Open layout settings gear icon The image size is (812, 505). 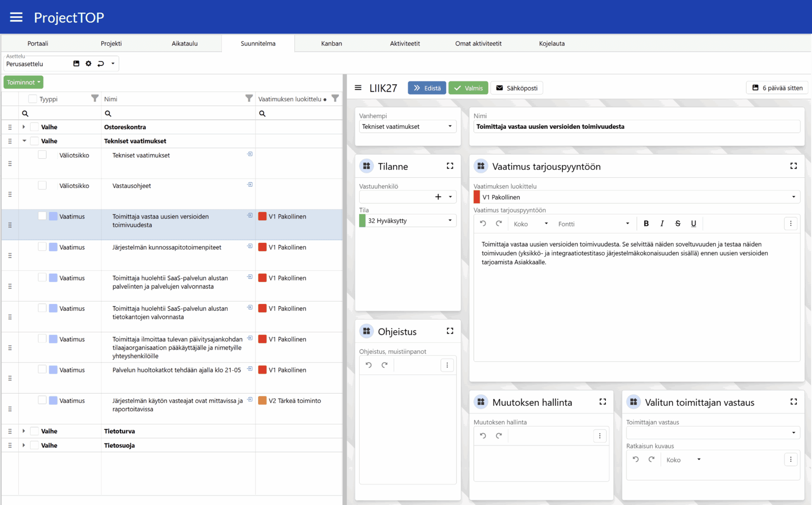pos(88,63)
